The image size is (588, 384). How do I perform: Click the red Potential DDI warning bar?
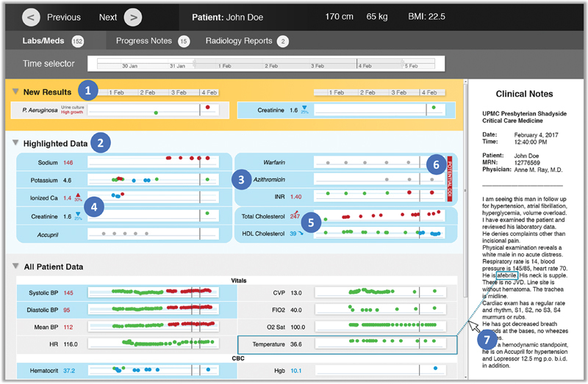tap(450, 178)
